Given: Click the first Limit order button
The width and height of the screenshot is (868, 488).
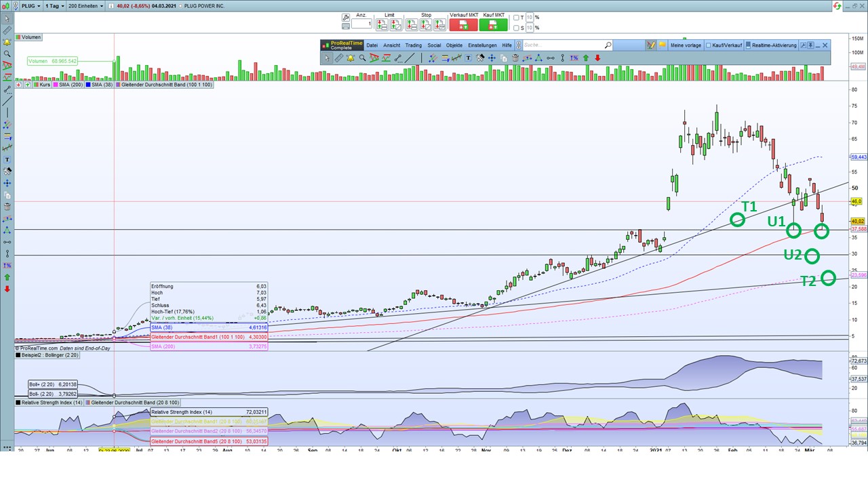Looking at the screenshot, I should (382, 24).
